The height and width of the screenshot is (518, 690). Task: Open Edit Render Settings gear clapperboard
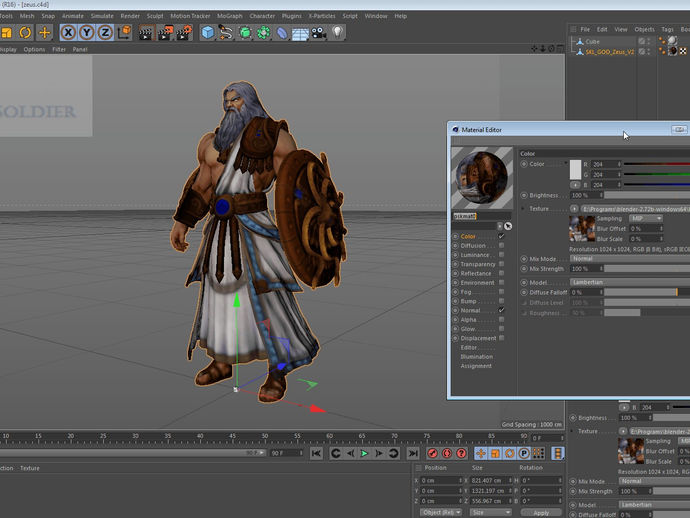click(x=184, y=33)
